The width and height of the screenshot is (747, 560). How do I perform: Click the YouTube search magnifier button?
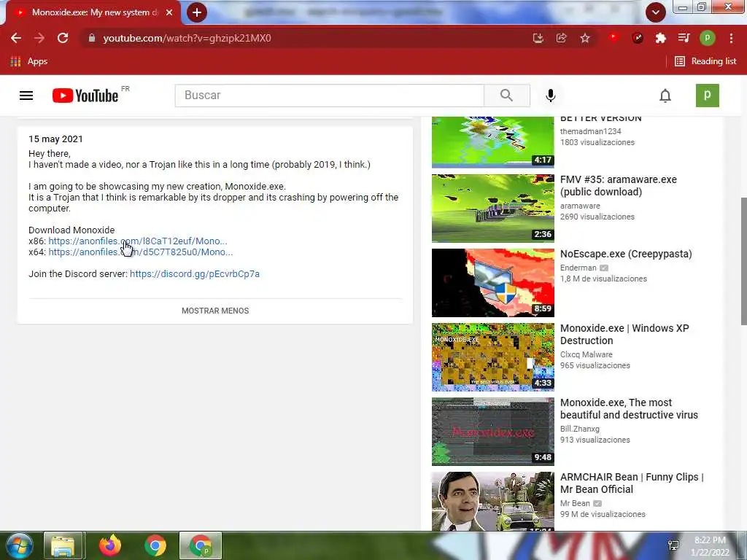click(x=507, y=96)
